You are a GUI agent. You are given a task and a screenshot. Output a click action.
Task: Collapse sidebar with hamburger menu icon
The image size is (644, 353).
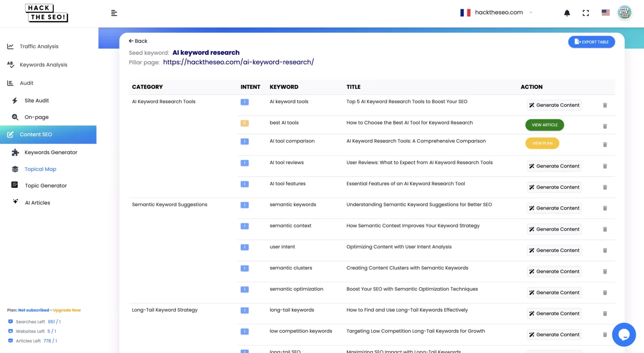(114, 13)
